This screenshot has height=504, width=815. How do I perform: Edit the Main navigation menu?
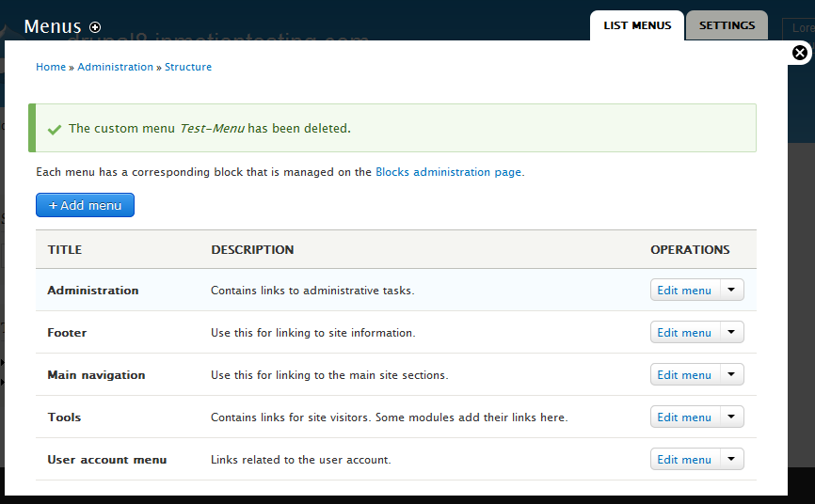(x=684, y=375)
